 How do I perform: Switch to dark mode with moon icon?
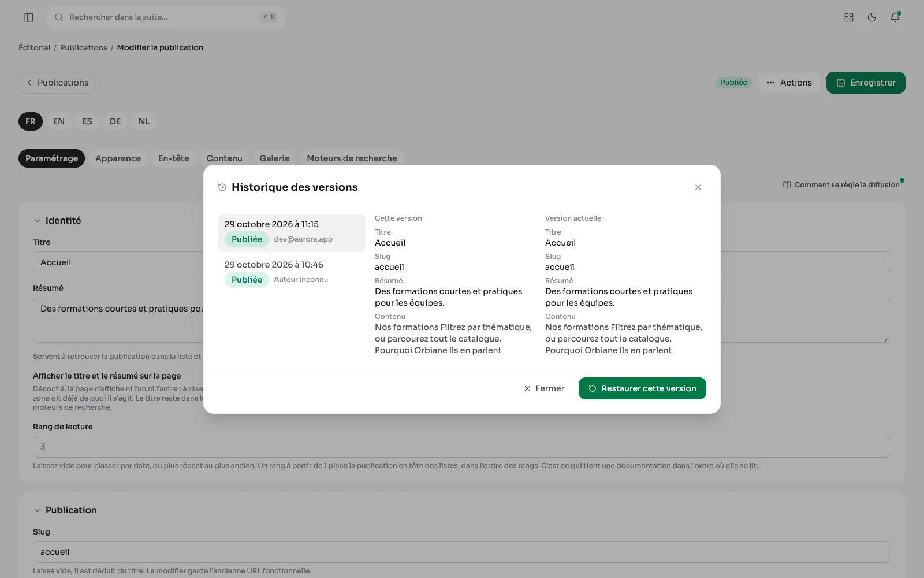[872, 17]
